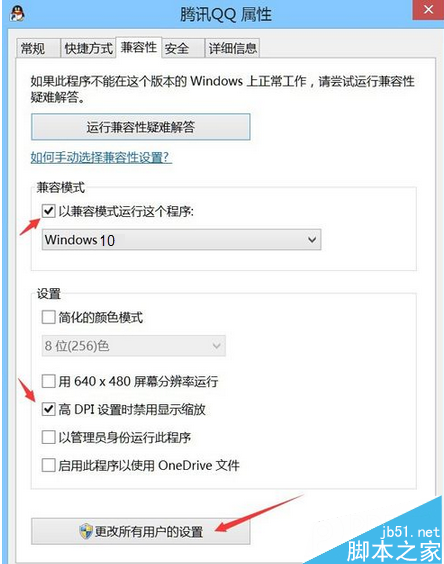Click the chevron arrow of Windows 10 combo box
Image resolution: width=444 pixels, height=564 pixels.
click(x=312, y=240)
